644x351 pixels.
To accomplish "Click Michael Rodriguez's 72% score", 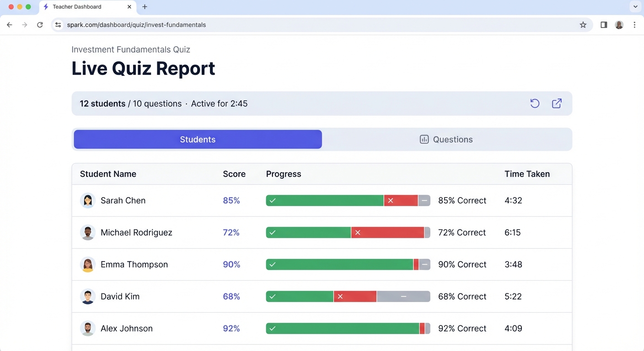I will tap(231, 233).
